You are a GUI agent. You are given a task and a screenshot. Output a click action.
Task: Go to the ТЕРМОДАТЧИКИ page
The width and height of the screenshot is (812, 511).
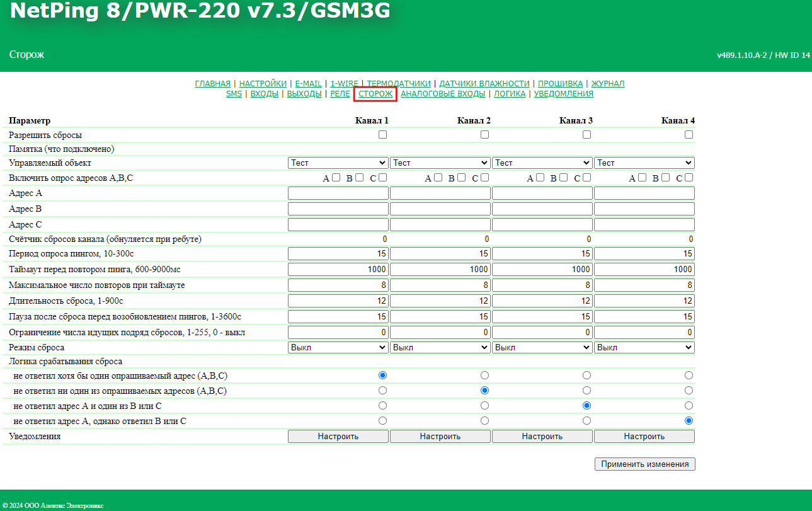tap(399, 84)
